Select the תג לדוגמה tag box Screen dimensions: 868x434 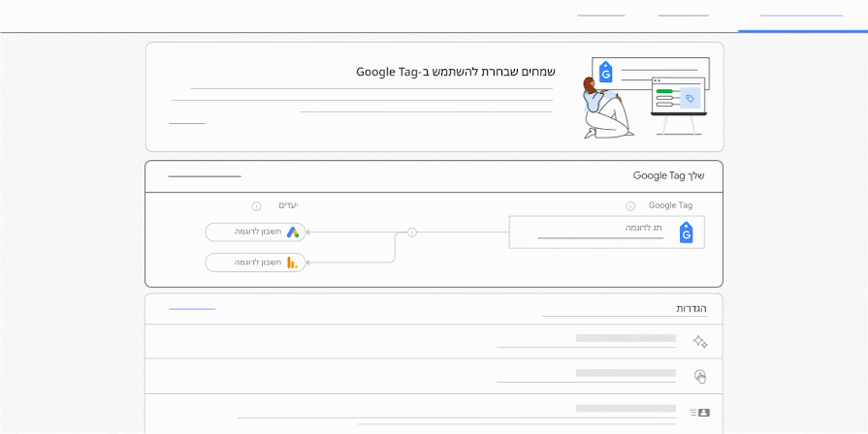(607, 232)
